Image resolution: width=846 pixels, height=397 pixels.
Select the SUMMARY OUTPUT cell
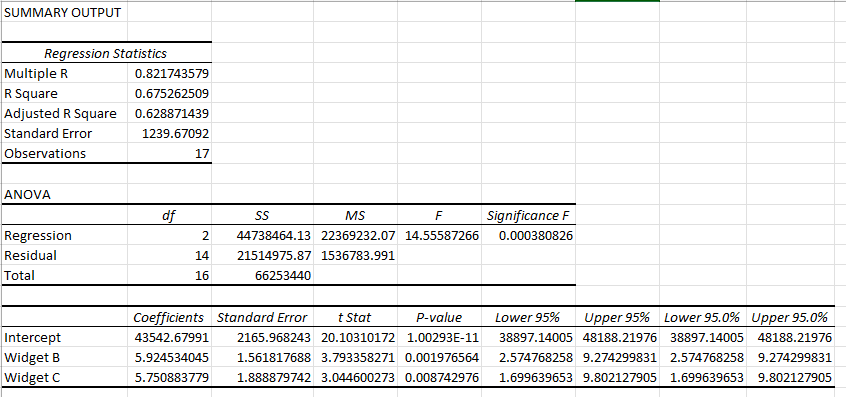click(64, 12)
